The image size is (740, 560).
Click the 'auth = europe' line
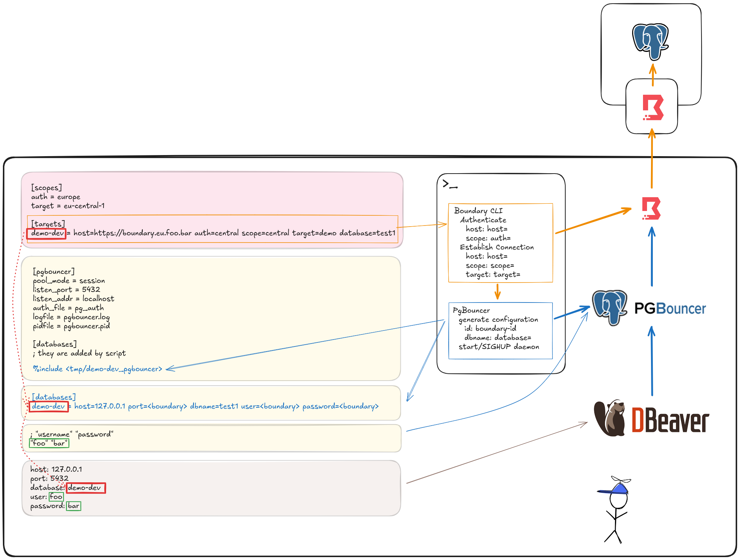[x=56, y=197]
